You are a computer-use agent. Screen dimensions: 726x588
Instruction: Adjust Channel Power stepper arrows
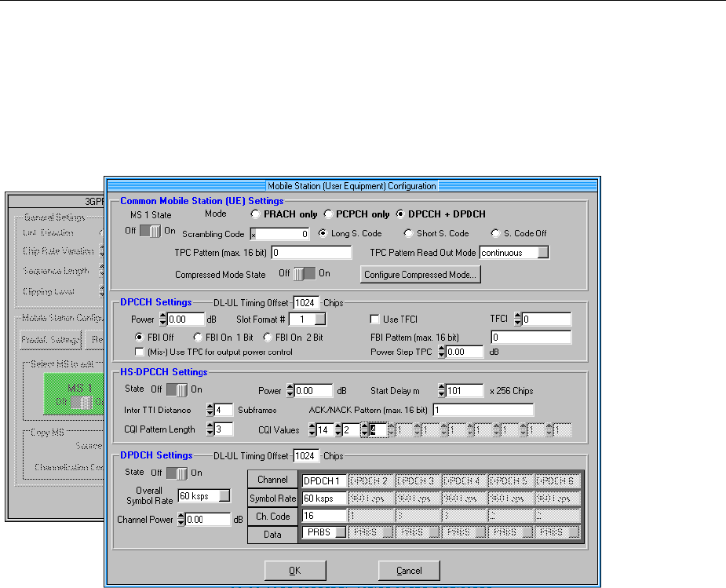pos(181,519)
